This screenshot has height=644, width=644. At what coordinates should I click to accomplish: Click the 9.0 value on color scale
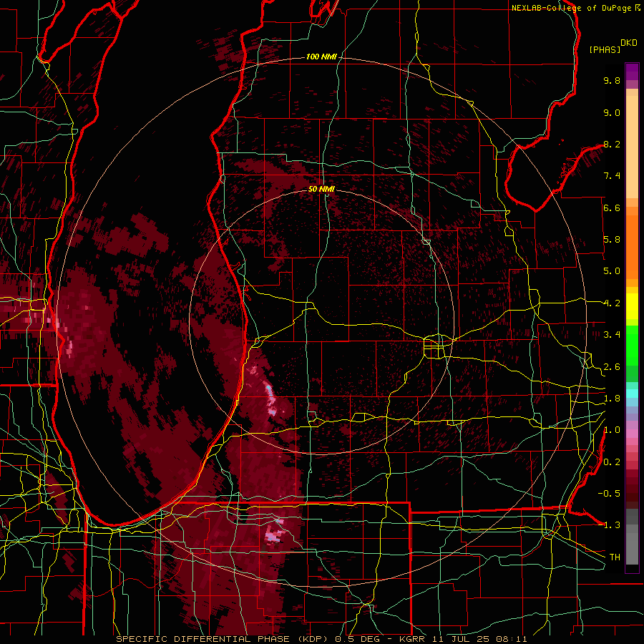612,112
